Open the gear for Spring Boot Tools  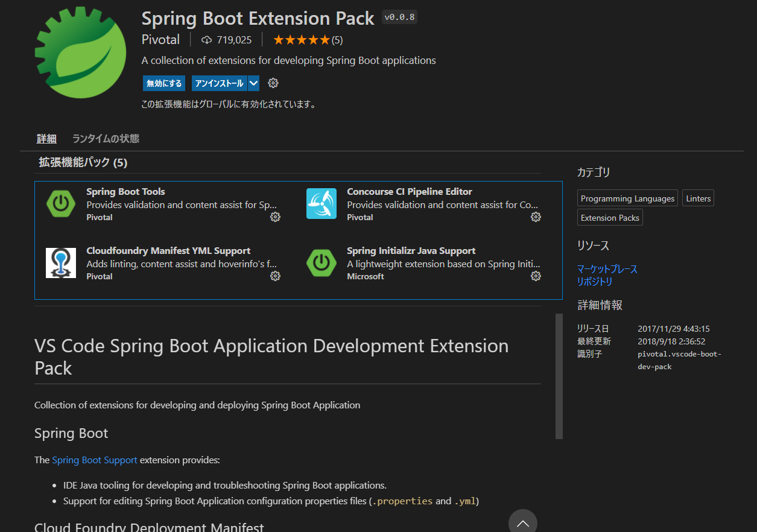click(275, 217)
